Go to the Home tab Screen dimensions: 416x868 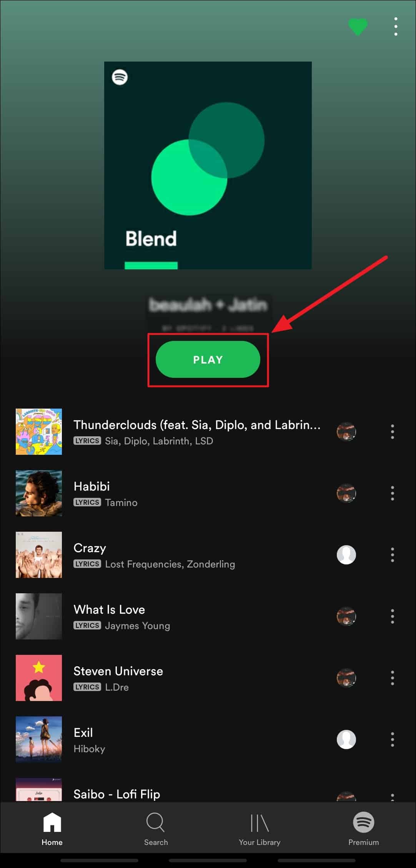[52, 829]
